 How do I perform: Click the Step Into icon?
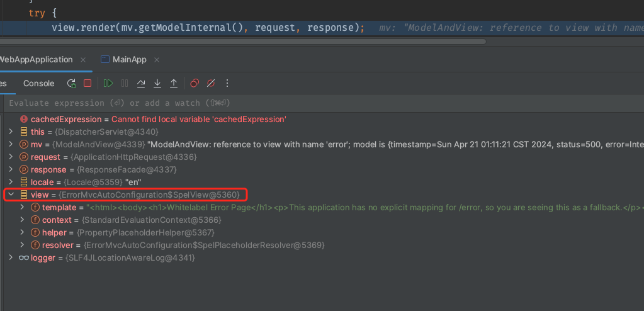[157, 83]
